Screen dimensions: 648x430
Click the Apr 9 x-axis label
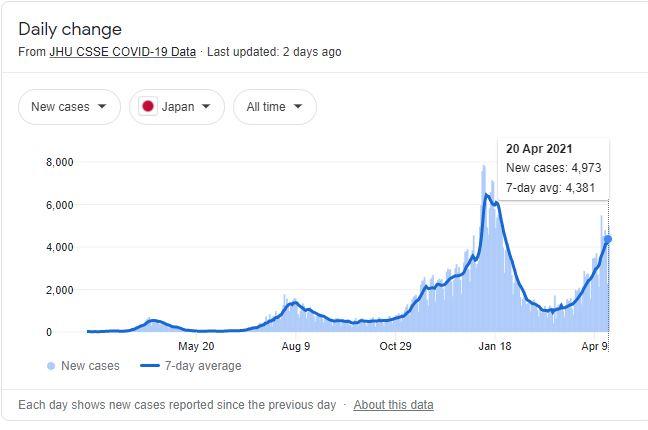[x=594, y=347]
